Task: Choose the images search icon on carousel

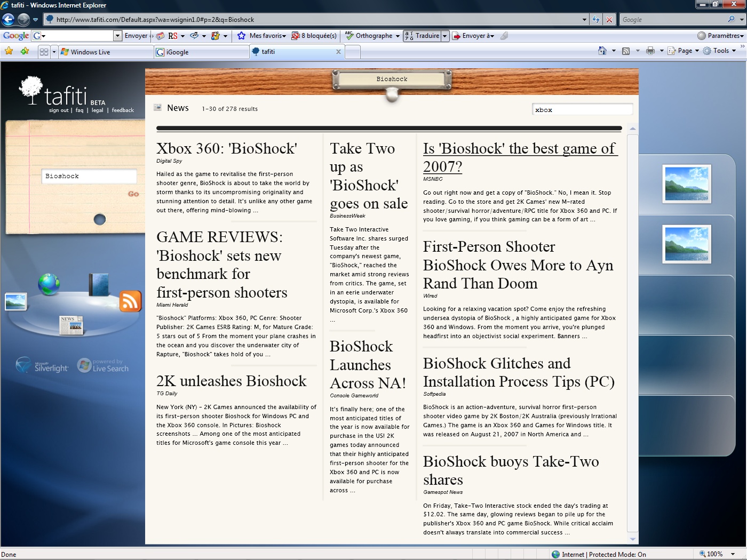Action: pyautogui.click(x=15, y=302)
